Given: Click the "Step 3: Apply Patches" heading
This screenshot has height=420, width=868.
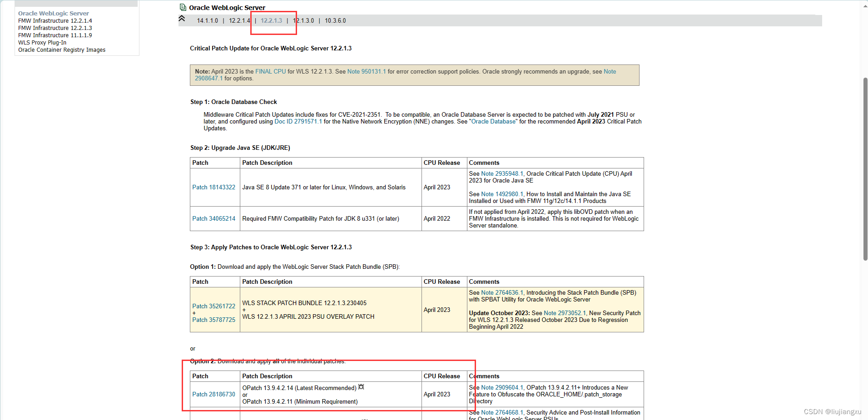Looking at the screenshot, I should click(271, 247).
